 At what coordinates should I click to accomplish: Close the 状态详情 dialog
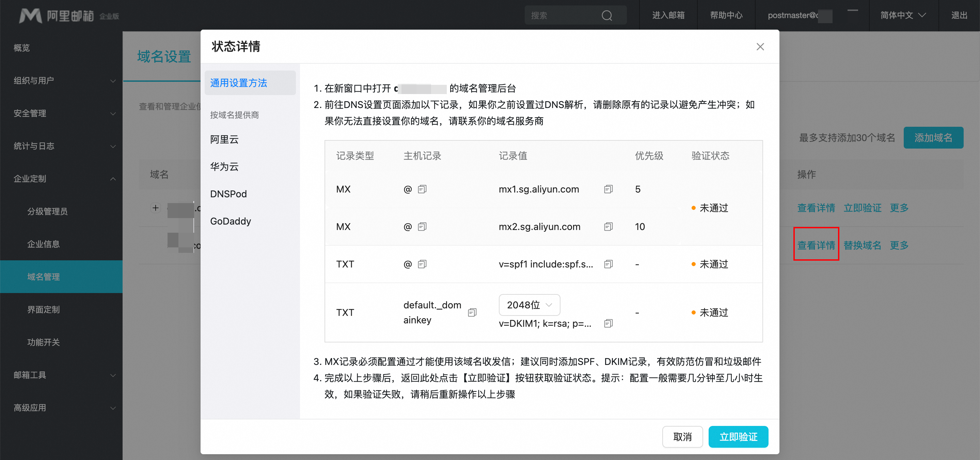[x=760, y=47]
